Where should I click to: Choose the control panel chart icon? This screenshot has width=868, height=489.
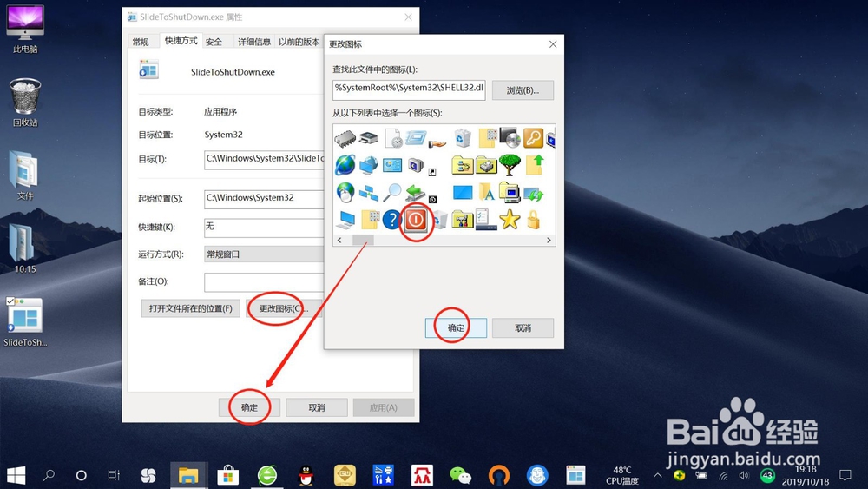click(x=392, y=165)
